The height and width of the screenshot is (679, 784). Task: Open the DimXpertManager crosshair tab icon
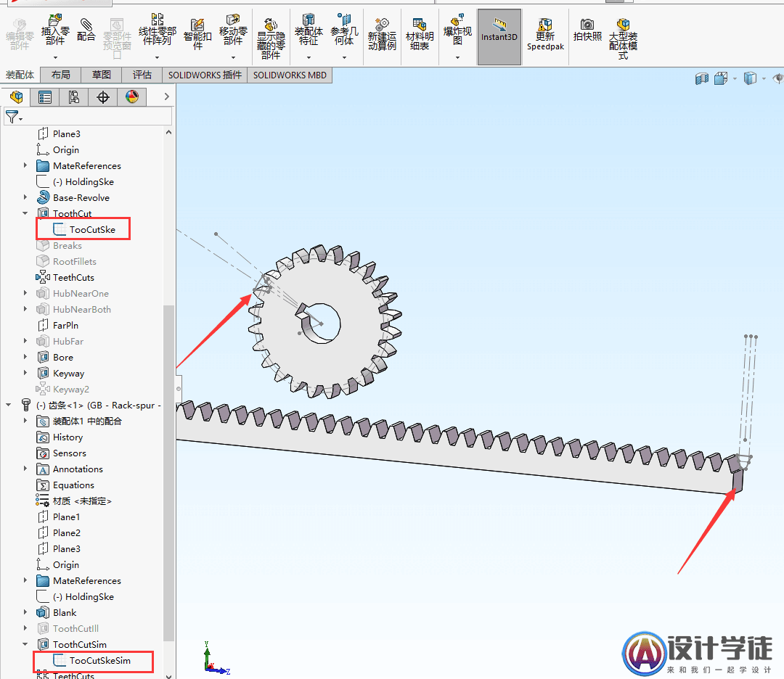103,97
